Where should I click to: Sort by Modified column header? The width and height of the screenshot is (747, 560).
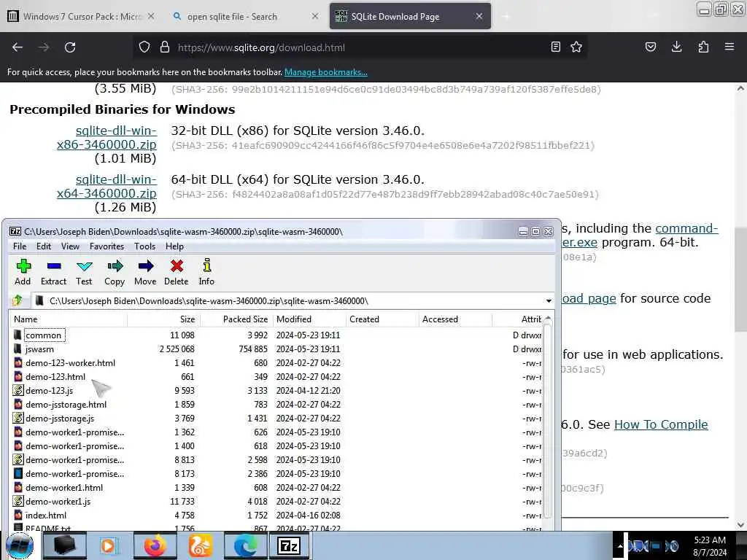tap(309, 319)
